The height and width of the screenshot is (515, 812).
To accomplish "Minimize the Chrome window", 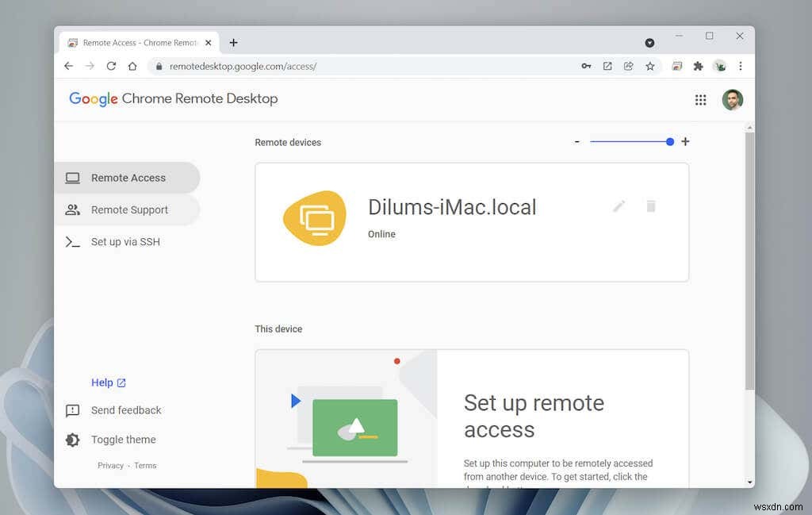I will (679, 36).
